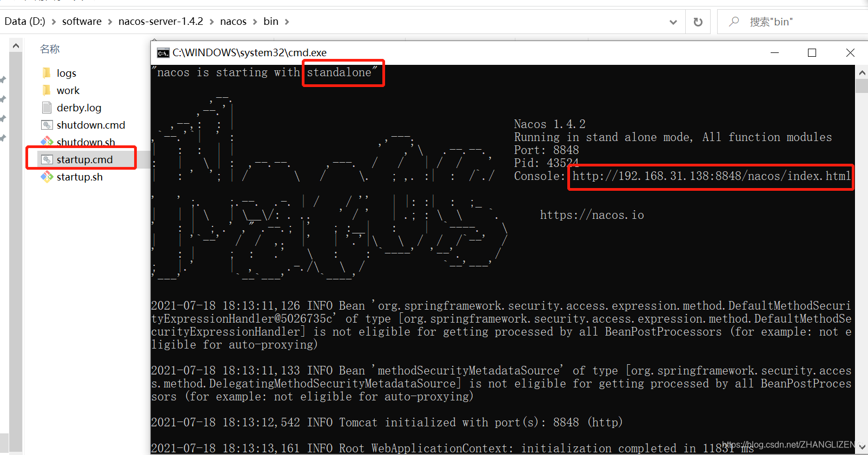Minimize the cmd.exe window
The image size is (868, 455).
click(x=774, y=53)
